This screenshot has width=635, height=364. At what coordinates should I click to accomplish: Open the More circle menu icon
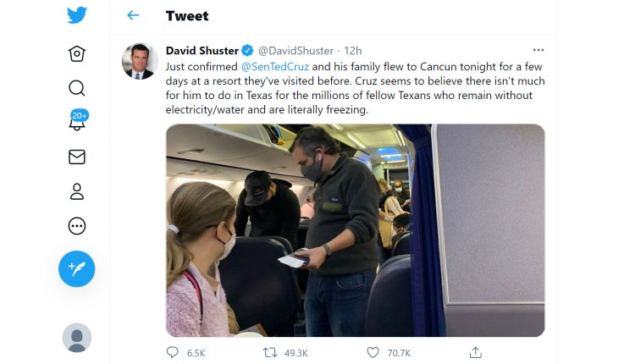(77, 226)
